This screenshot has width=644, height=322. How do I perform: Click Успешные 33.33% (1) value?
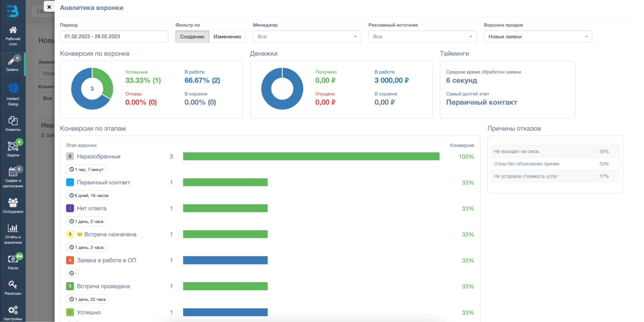click(x=143, y=80)
